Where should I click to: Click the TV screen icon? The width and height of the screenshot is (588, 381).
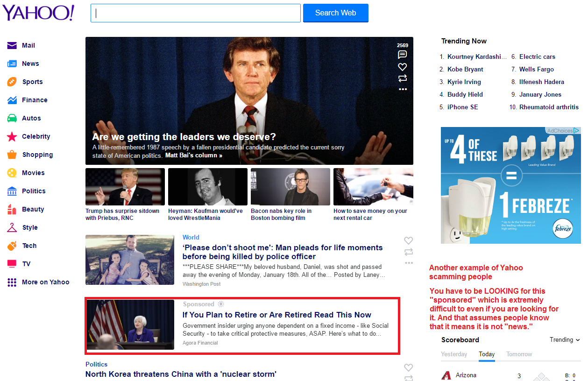click(12, 264)
